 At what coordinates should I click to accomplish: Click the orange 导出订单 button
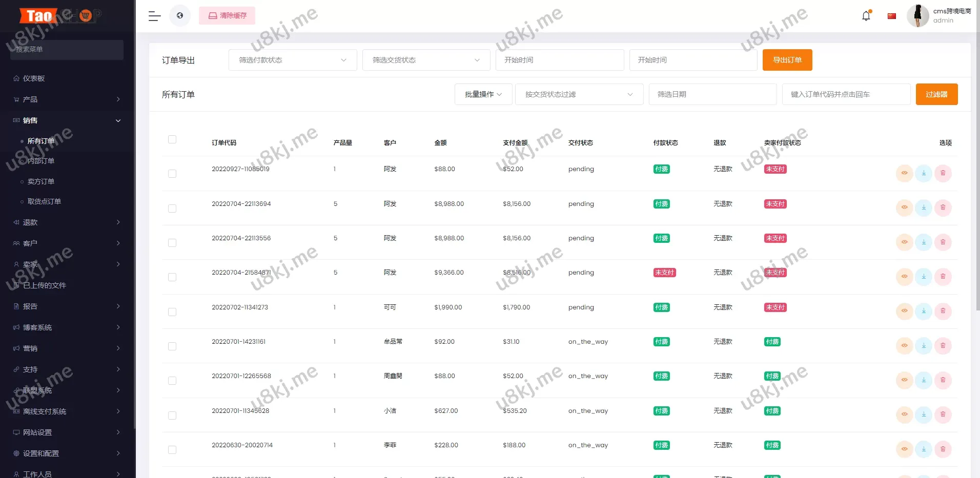tap(787, 60)
